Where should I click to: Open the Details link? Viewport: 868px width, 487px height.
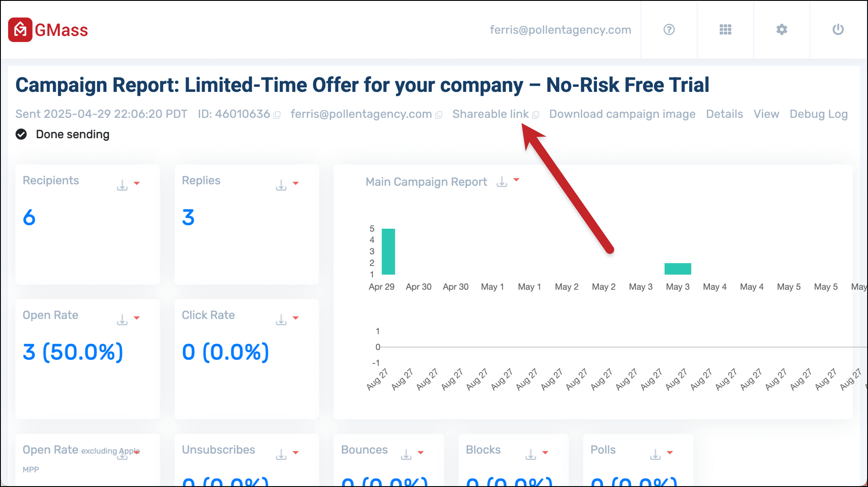click(724, 114)
